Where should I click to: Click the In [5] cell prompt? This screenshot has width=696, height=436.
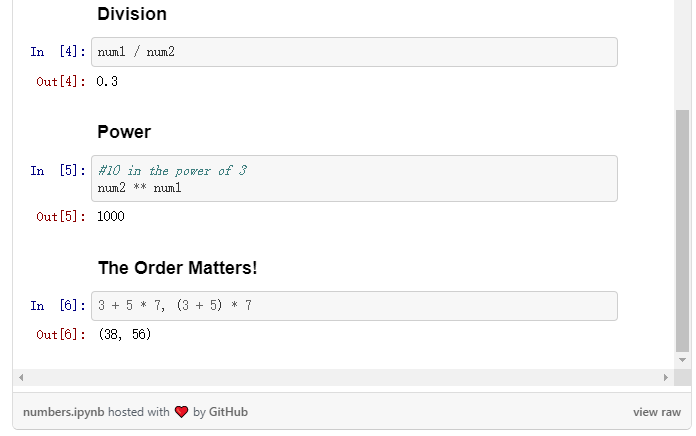(x=58, y=170)
